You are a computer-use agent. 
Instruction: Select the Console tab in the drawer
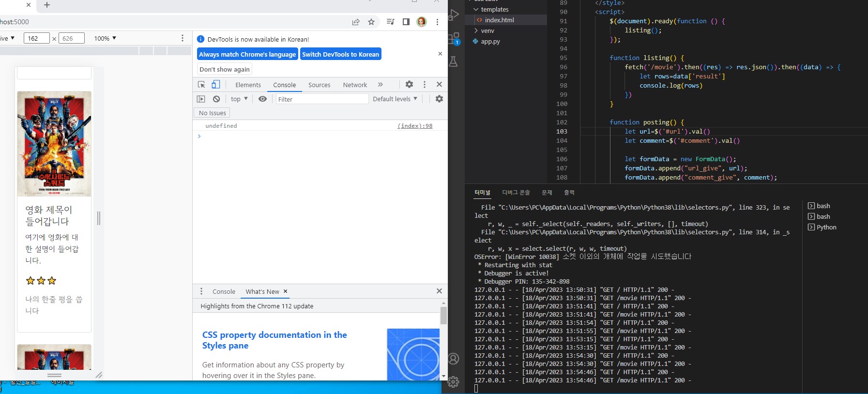click(224, 291)
